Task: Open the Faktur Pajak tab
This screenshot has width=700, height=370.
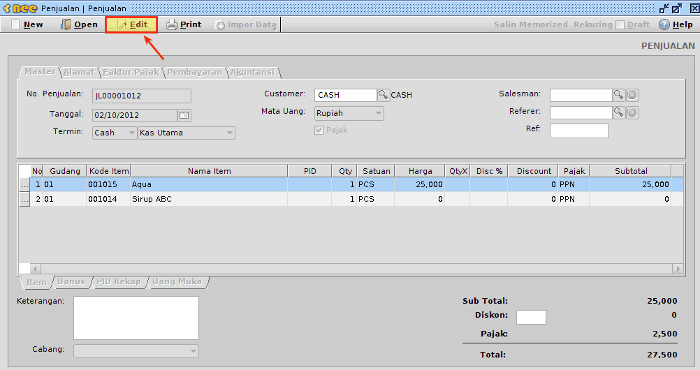Action: (131, 72)
